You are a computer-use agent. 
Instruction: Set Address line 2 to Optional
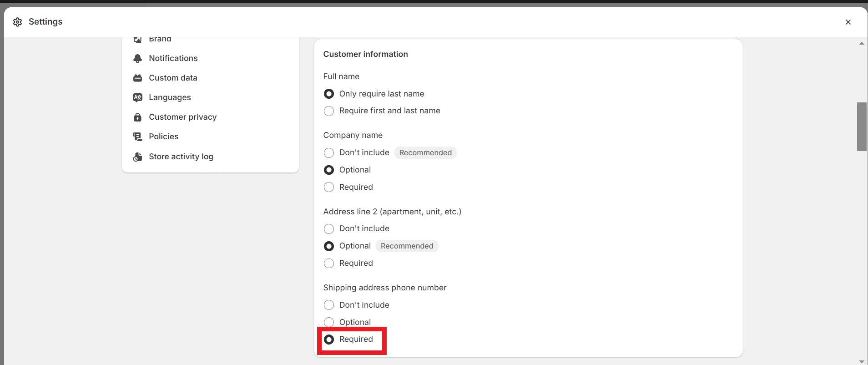329,246
